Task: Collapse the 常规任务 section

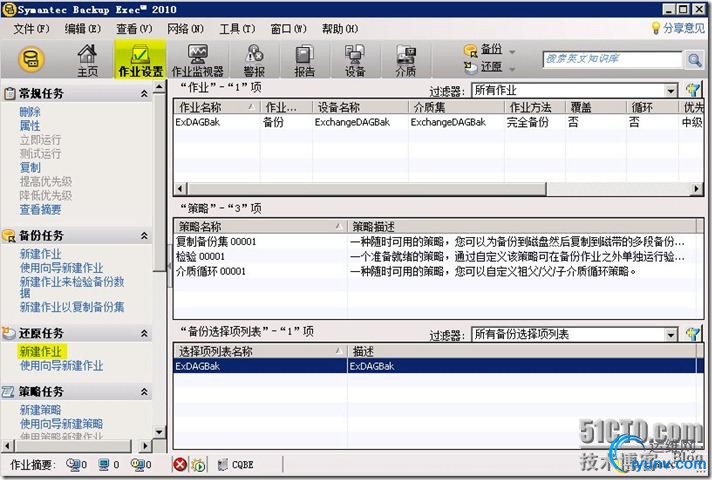Action: (x=144, y=94)
